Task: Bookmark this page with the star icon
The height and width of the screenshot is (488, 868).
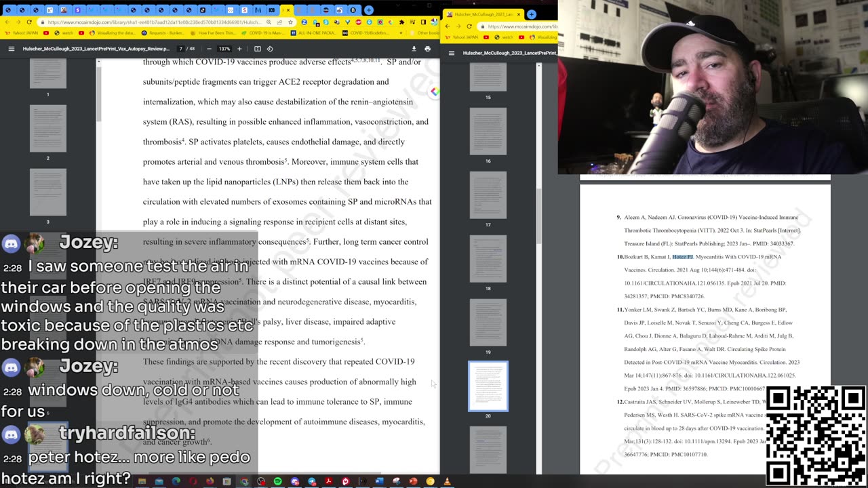Action: point(290,22)
